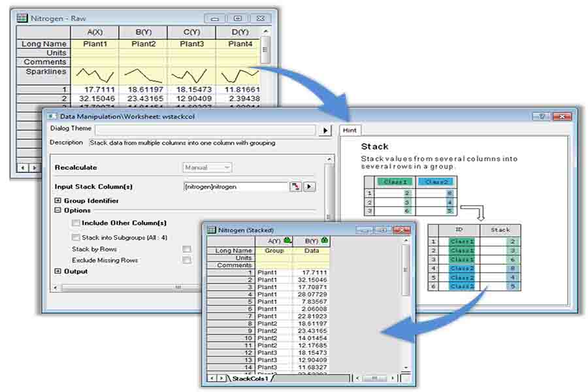Click Group long name cell in Stacked sheet
Screen dimensions: 588x392
[274, 250]
